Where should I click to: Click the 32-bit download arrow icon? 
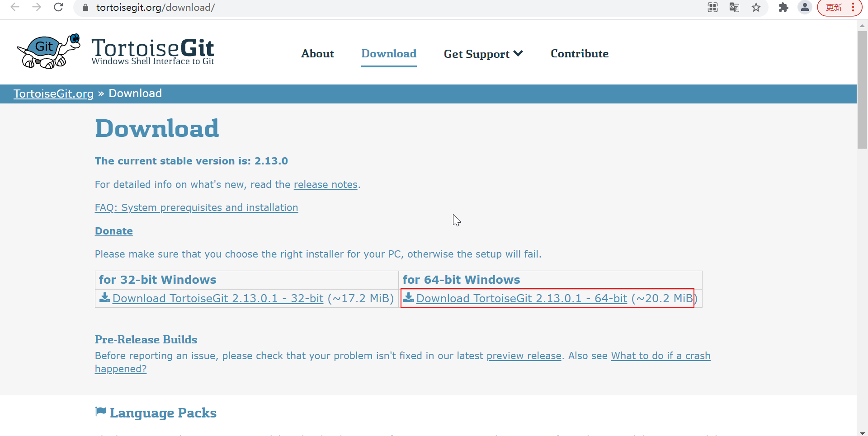click(105, 298)
